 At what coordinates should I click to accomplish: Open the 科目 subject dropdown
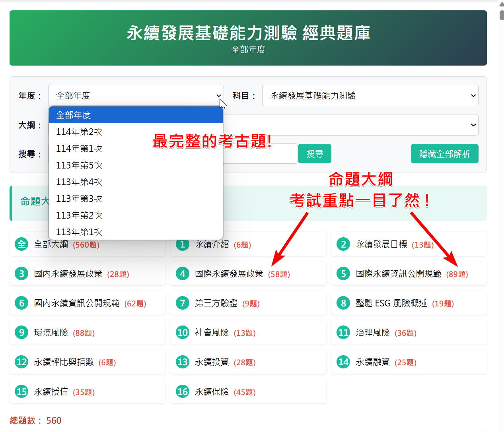[370, 95]
